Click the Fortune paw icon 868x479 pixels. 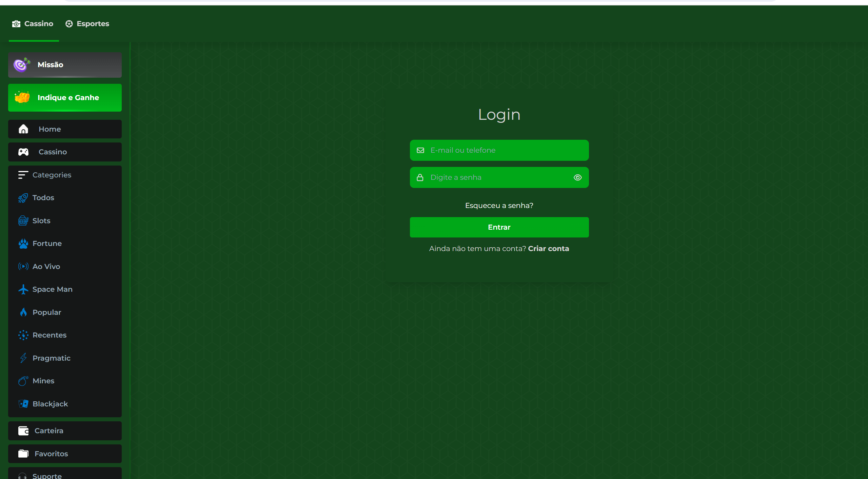click(23, 244)
